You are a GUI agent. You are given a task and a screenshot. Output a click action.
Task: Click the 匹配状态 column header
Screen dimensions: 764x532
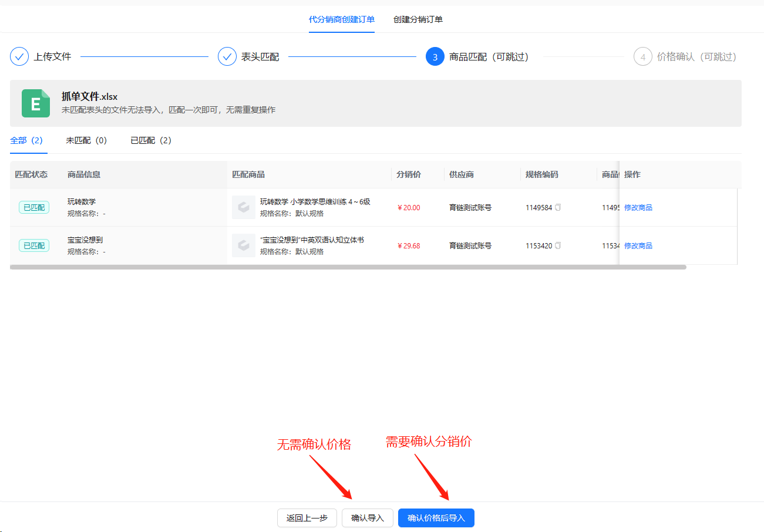[31, 174]
